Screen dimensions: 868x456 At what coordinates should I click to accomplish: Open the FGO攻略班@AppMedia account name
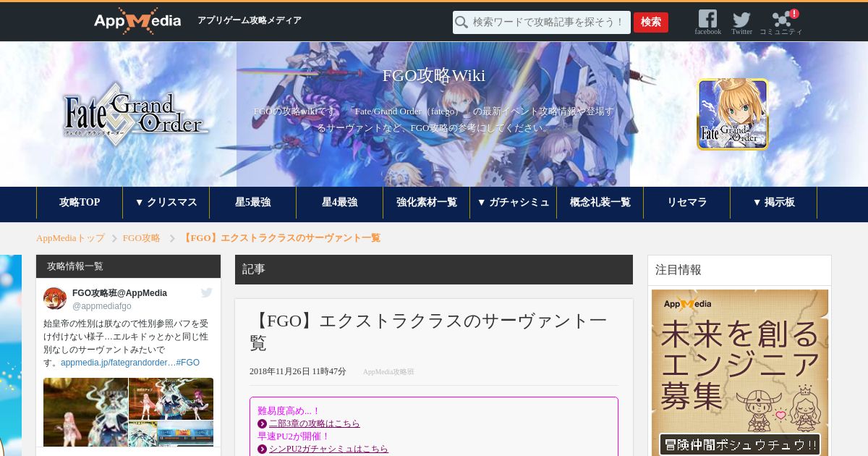click(119, 293)
